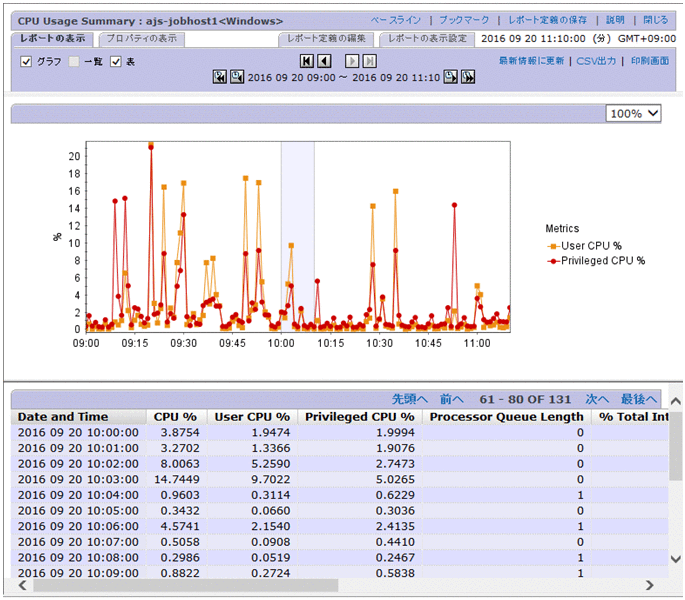Click the User CPU % legend swatch
The width and height of the screenshot is (685, 600).
551,245
